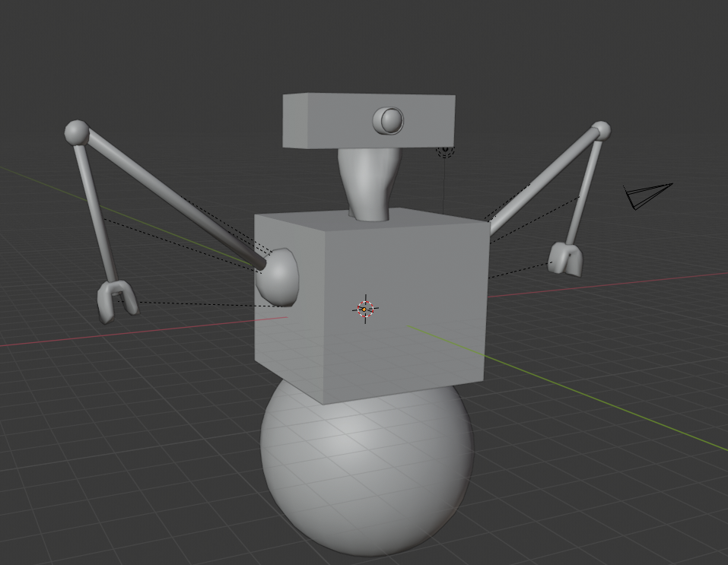728x565 pixels.
Task: Select the camera object wireframe
Action: pos(647,195)
